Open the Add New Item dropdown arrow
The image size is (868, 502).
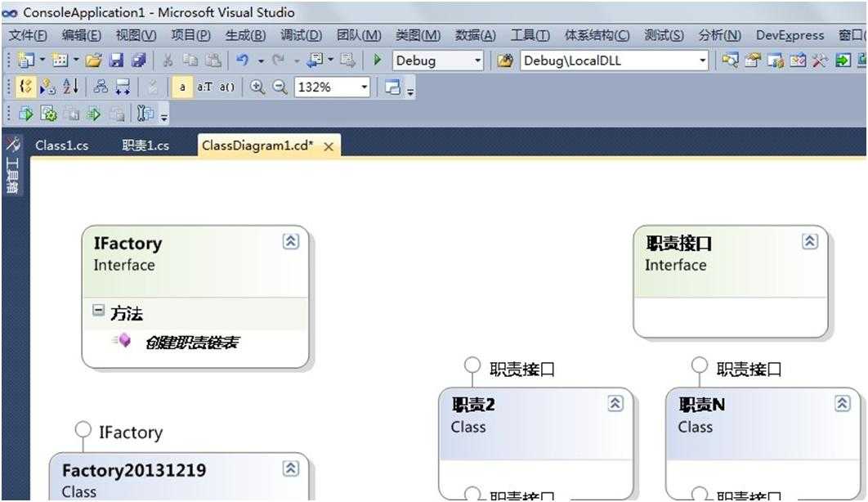coord(76,60)
